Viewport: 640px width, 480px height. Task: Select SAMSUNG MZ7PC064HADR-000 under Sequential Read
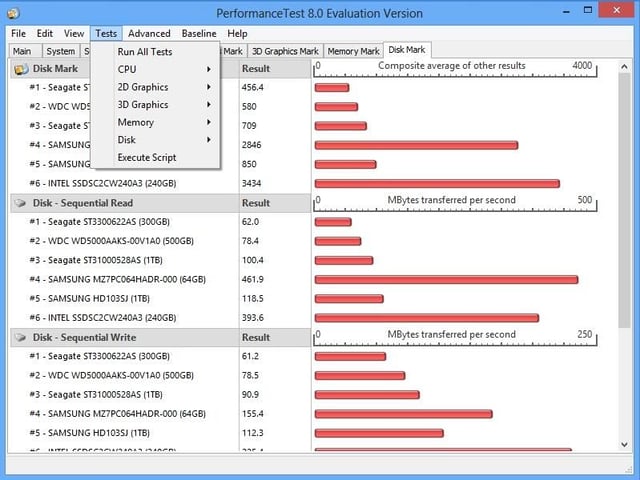pos(117,279)
